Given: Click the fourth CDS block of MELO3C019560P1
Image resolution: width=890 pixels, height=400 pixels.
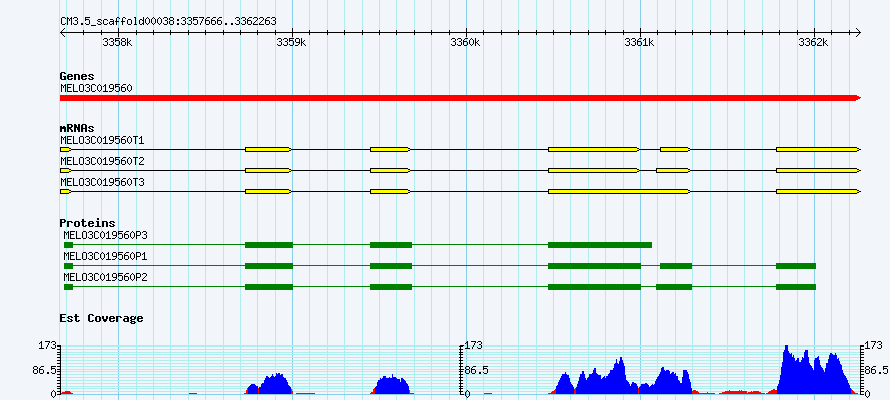Looking at the screenshot, I should click(x=594, y=266).
